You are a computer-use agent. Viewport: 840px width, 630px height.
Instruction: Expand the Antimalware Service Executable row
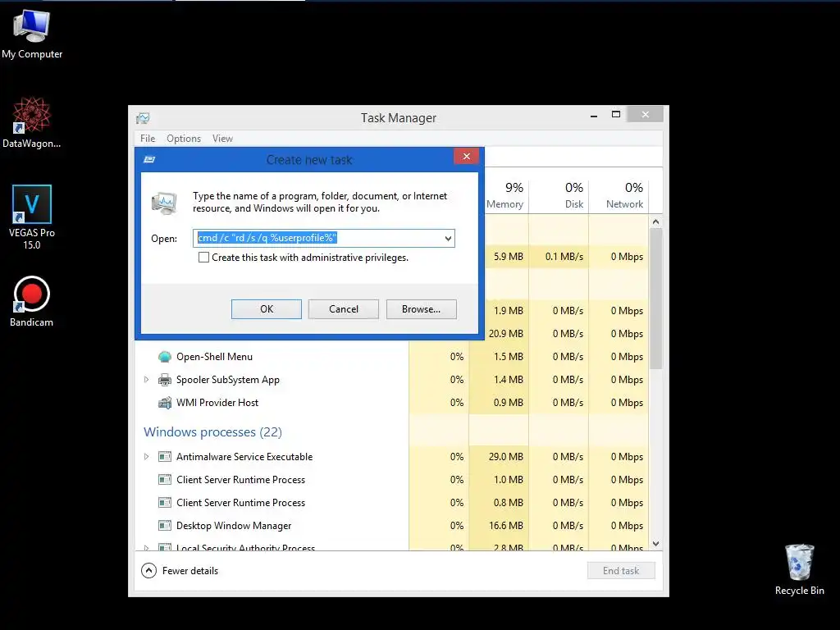pyautogui.click(x=146, y=457)
